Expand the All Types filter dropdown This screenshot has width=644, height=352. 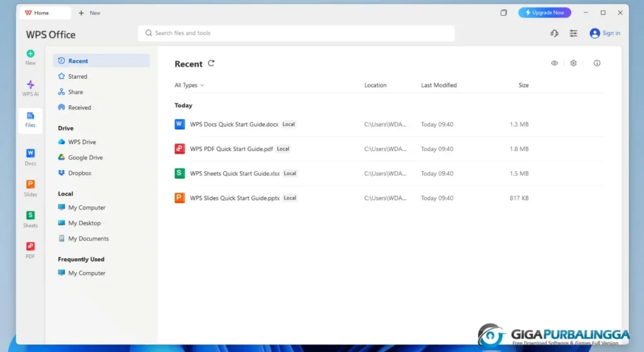tap(189, 85)
